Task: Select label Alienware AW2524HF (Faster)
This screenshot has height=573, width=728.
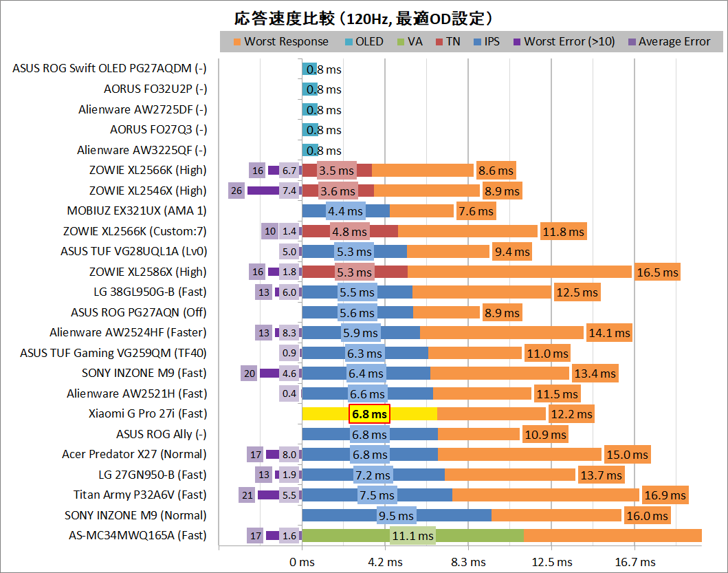Action: point(128,332)
